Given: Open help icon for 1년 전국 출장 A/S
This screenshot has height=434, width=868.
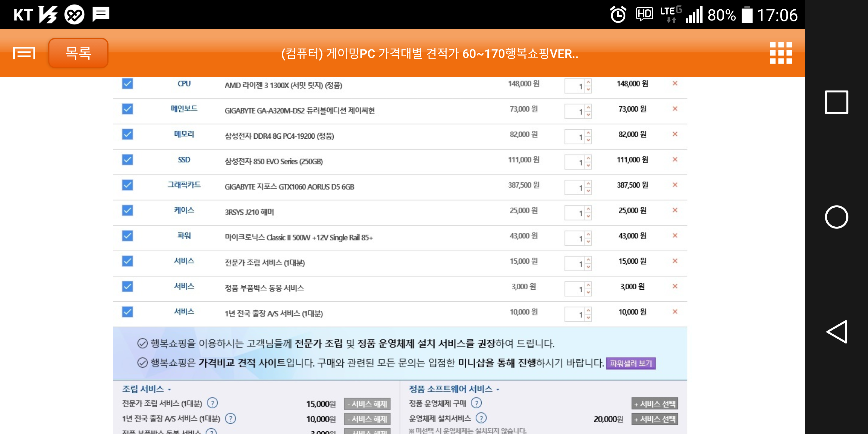Looking at the screenshot, I should pyautogui.click(x=231, y=419).
